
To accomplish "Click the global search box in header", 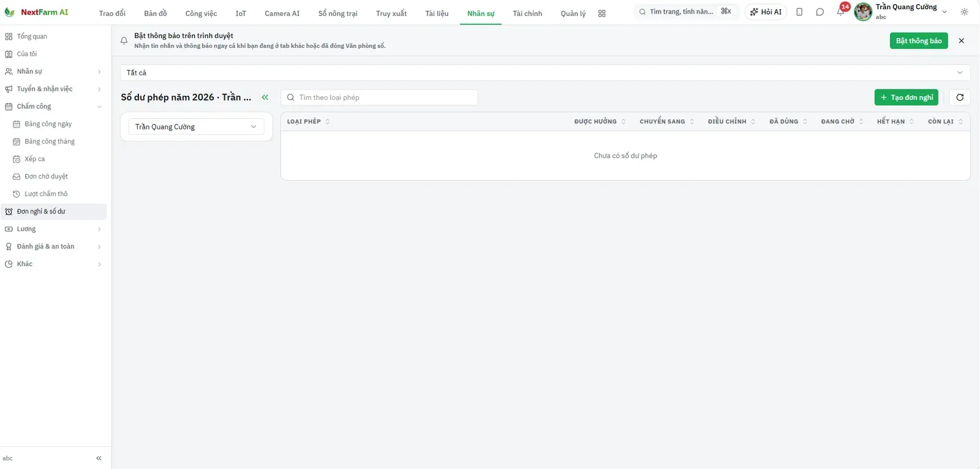I will (685, 12).
